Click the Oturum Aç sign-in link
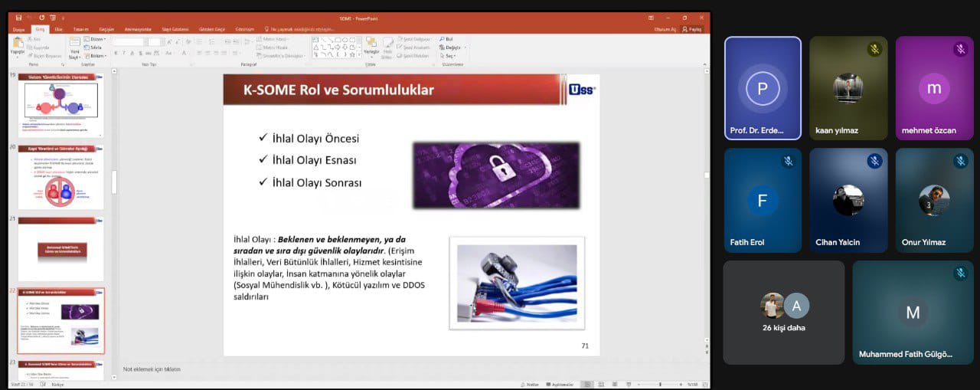 pos(665,29)
